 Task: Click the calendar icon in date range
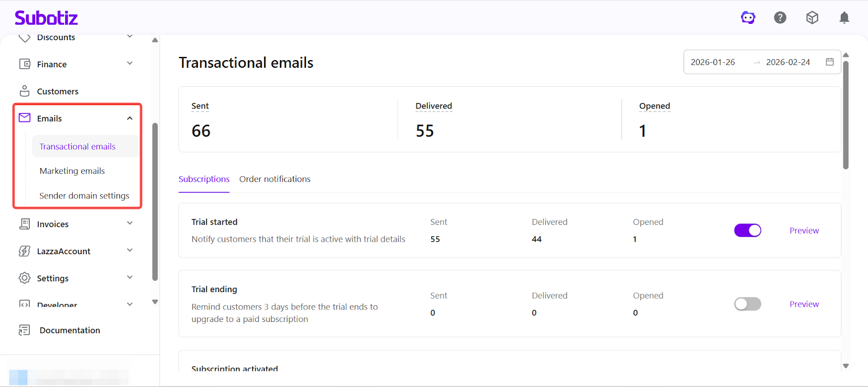829,62
